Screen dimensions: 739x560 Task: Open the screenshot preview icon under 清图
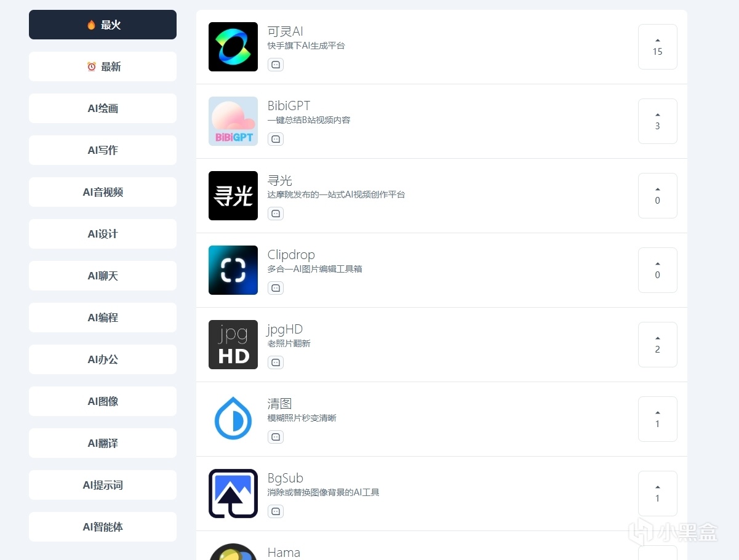pos(275,436)
